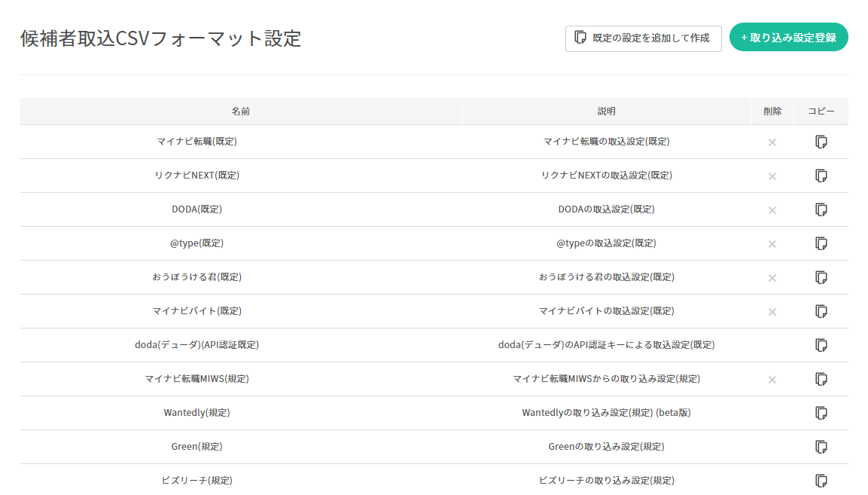Copy the リクナビNEXT(既定) setting
The height and width of the screenshot is (495, 868).
pyautogui.click(x=821, y=176)
